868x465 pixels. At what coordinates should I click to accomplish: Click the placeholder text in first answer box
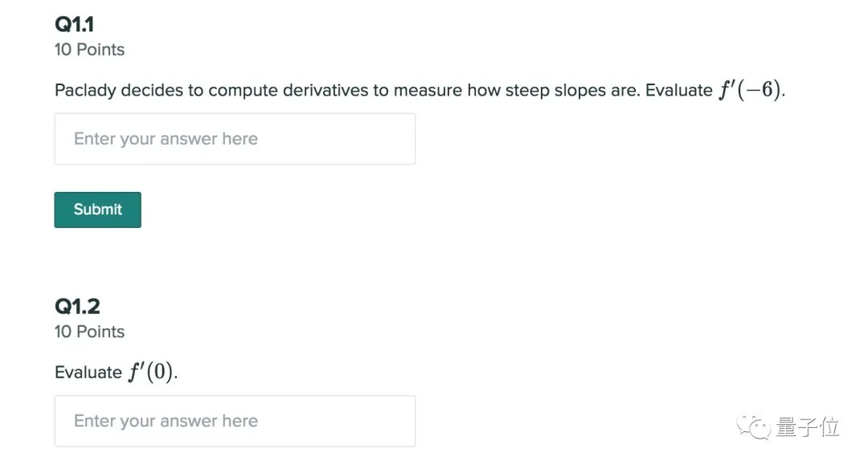point(166,139)
